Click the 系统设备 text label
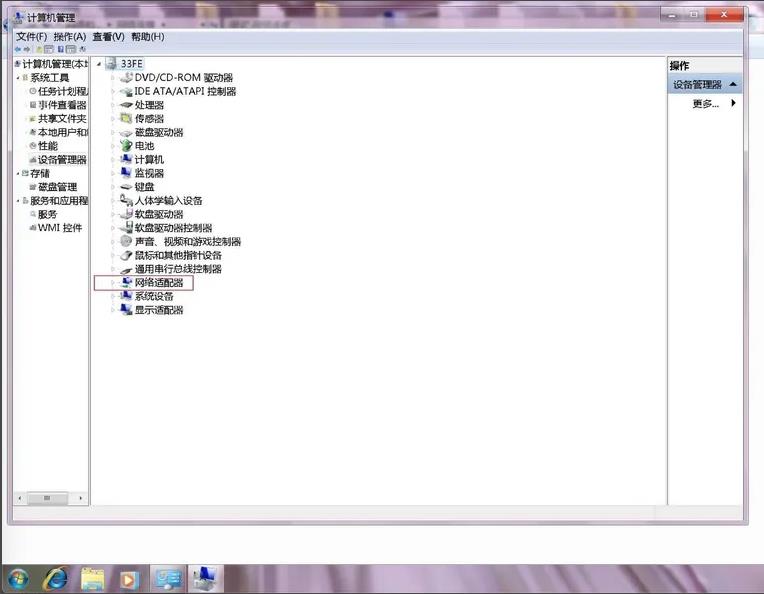The height and width of the screenshot is (594, 764). tap(154, 296)
